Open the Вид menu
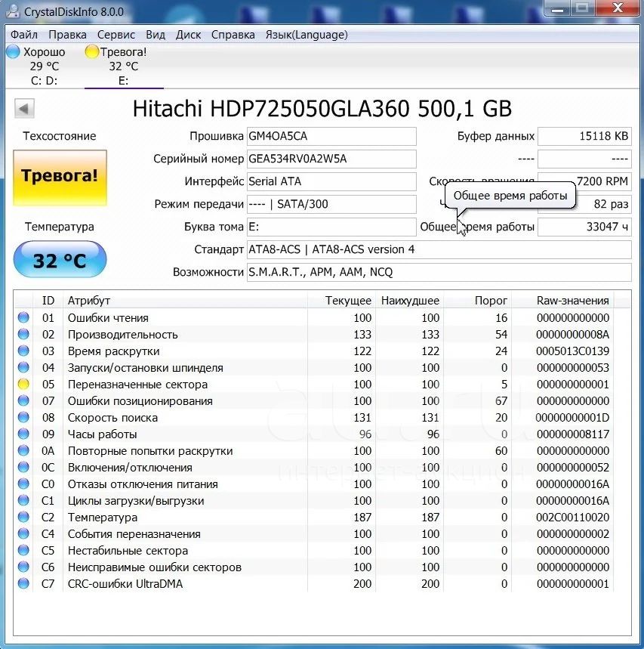644x649 pixels. [155, 35]
